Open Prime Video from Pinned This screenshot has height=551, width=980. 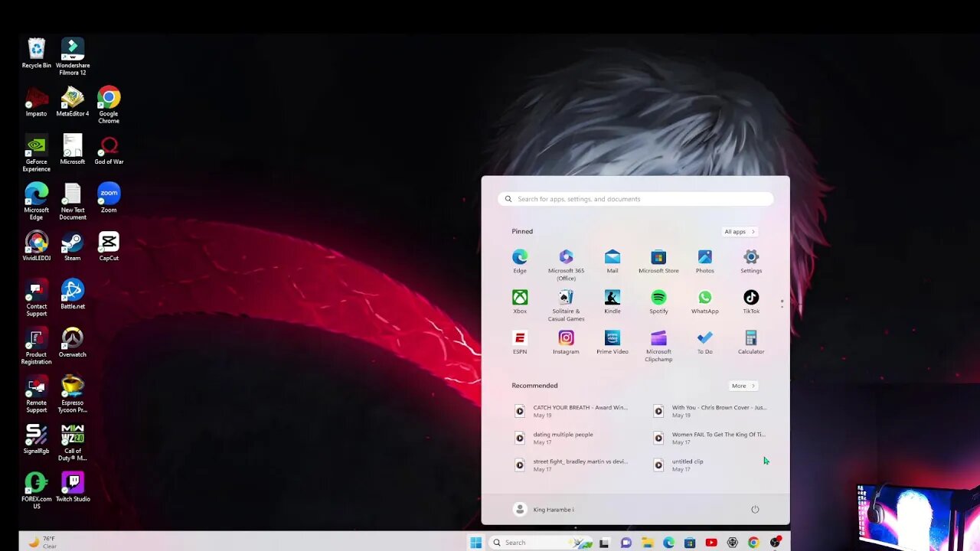(612, 342)
